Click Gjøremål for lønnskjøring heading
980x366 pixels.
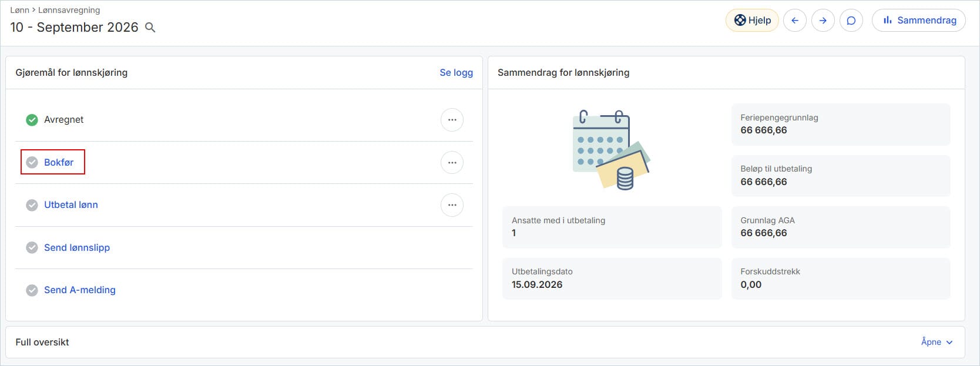[72, 72]
